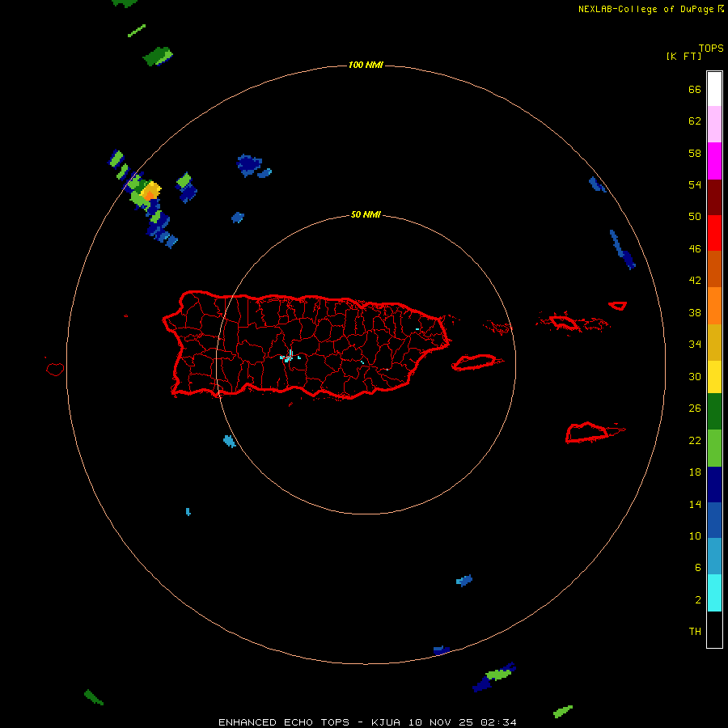
Task: Click the cyan legend swatch
Action: point(714,593)
